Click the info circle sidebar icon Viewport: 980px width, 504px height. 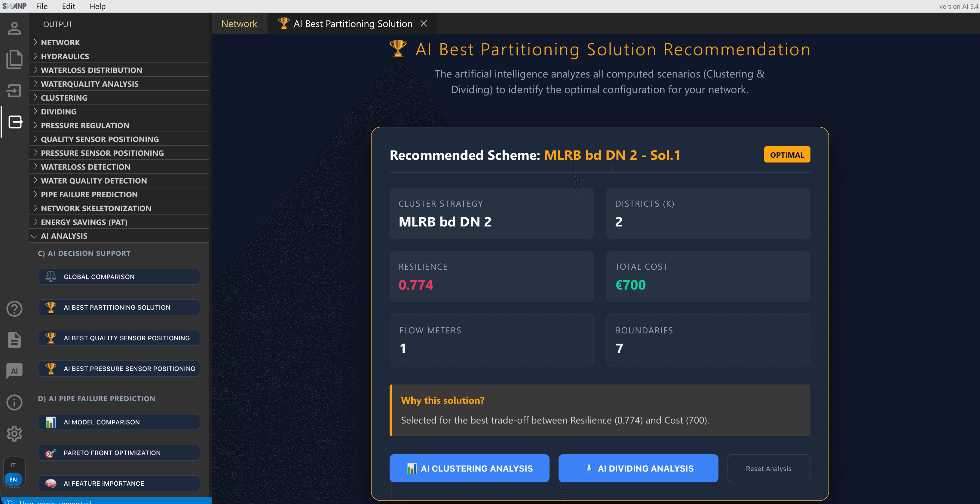14,402
